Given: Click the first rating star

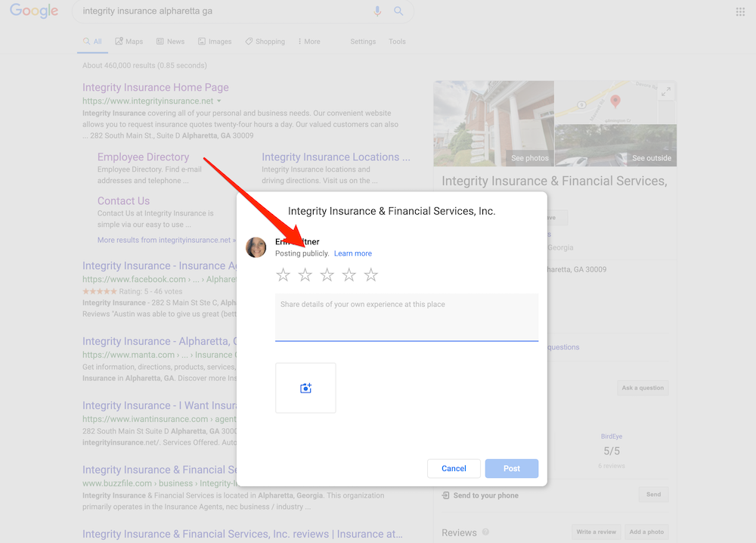Looking at the screenshot, I should 283,275.
